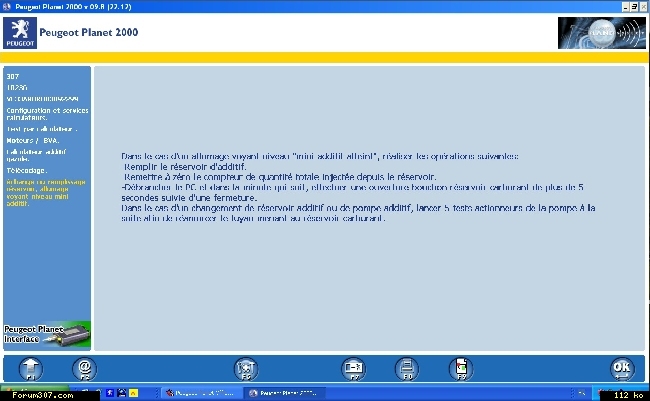Switch to first Peugeot taskbar window button
The width and height of the screenshot is (650, 401).
pos(201,393)
